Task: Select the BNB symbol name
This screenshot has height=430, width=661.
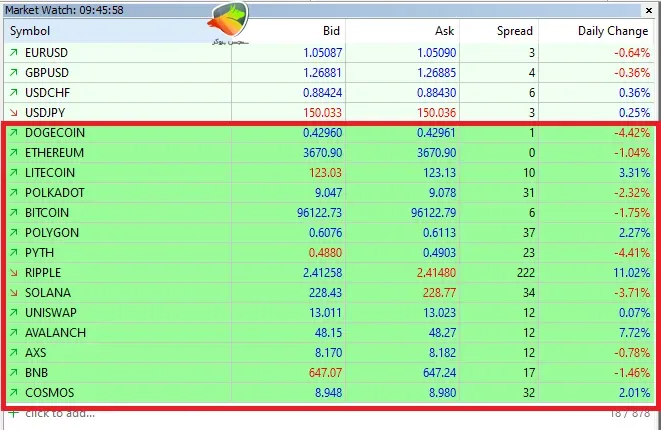Action: [36, 373]
